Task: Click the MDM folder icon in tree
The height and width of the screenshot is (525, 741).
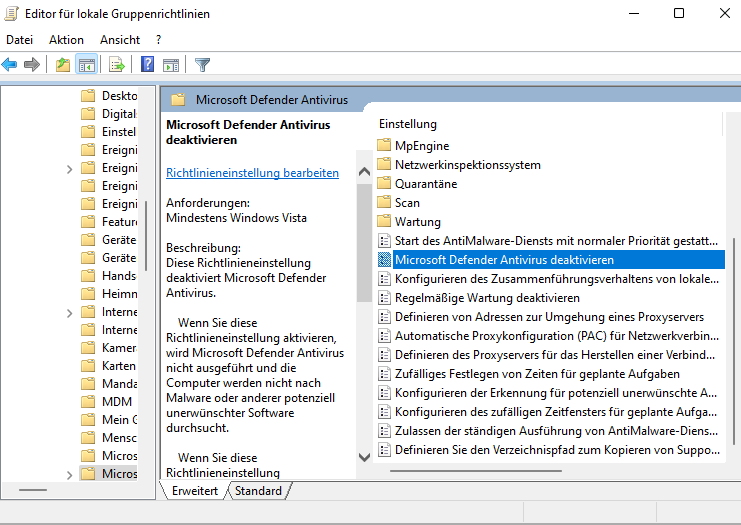Action: point(88,402)
